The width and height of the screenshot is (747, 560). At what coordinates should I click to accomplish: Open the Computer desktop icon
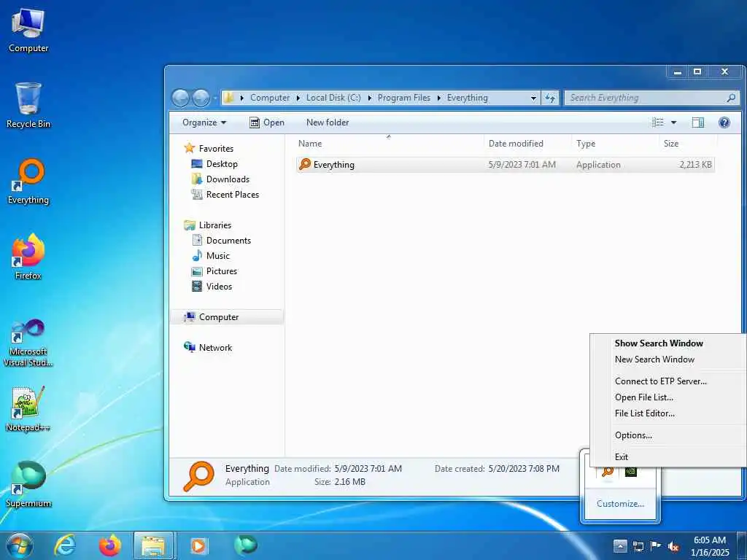28,31
